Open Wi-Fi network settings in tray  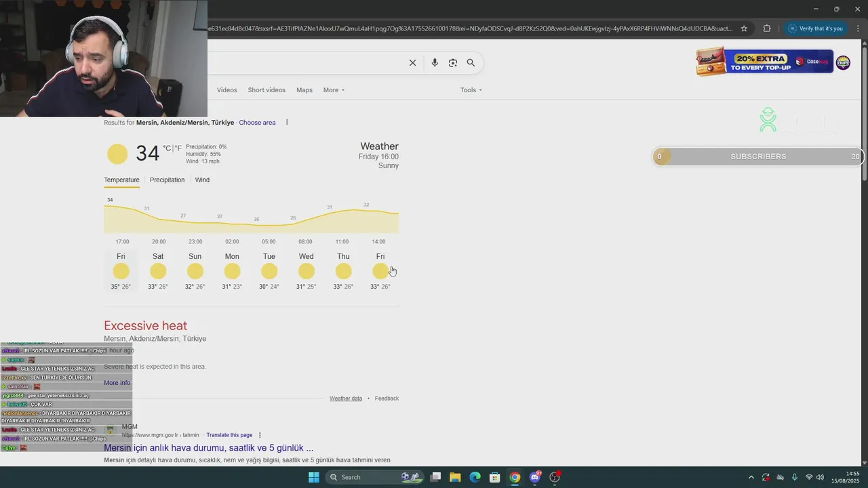click(809, 477)
